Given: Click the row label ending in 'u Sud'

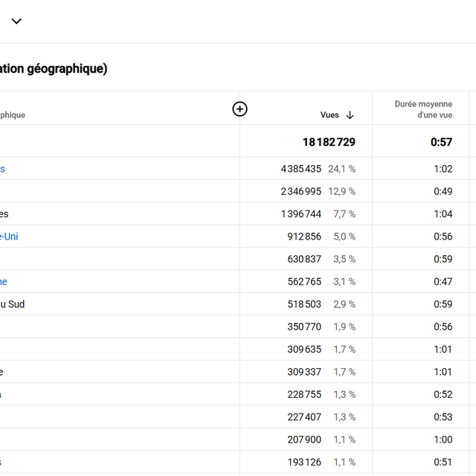Looking at the screenshot, I should [12, 304].
